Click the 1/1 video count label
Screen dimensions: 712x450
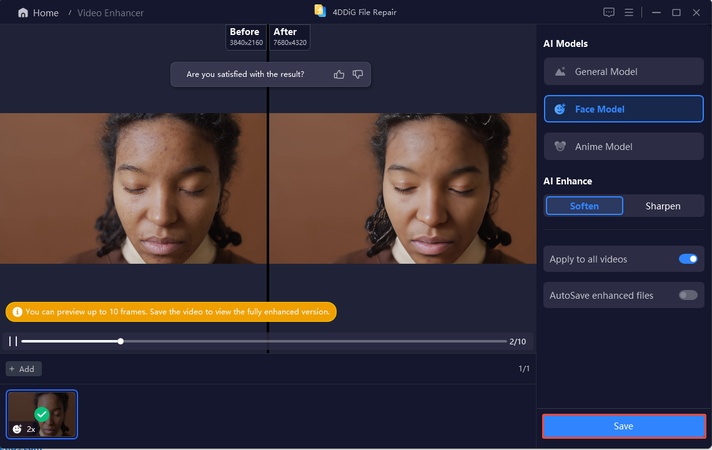click(524, 369)
